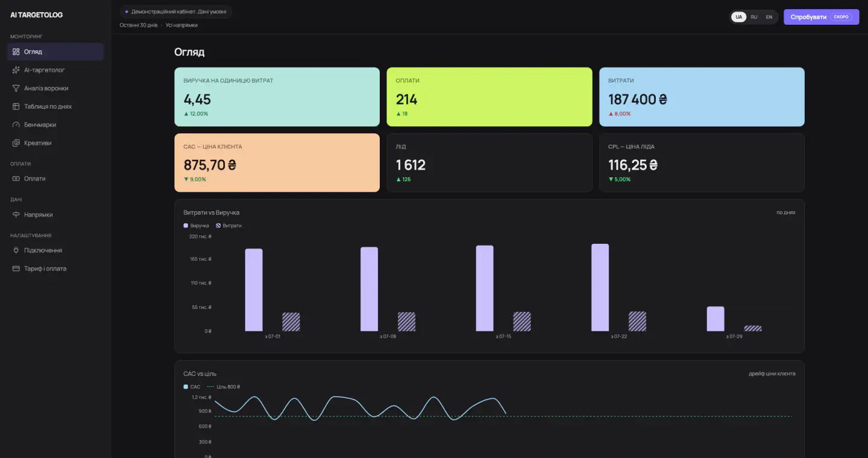Open the Усі напрямки filter
The height and width of the screenshot is (458, 868).
(181, 25)
